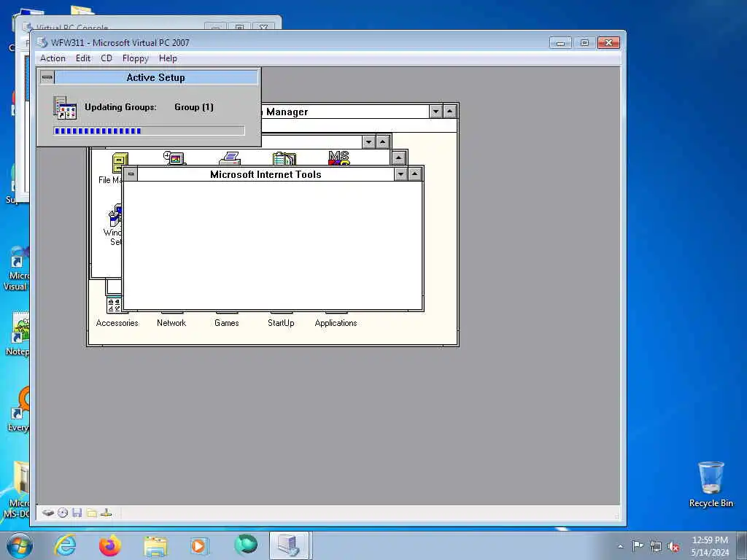
Task: Maximize the Microsoft Internet Tools window
Action: click(415, 174)
